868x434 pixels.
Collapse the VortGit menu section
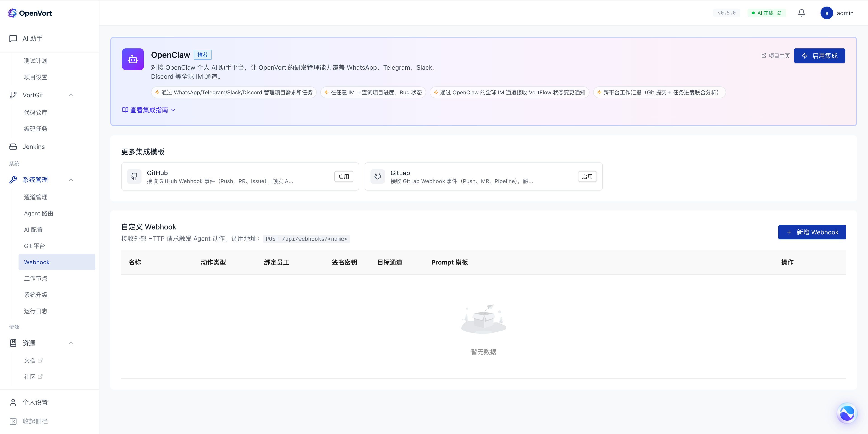[71, 95]
